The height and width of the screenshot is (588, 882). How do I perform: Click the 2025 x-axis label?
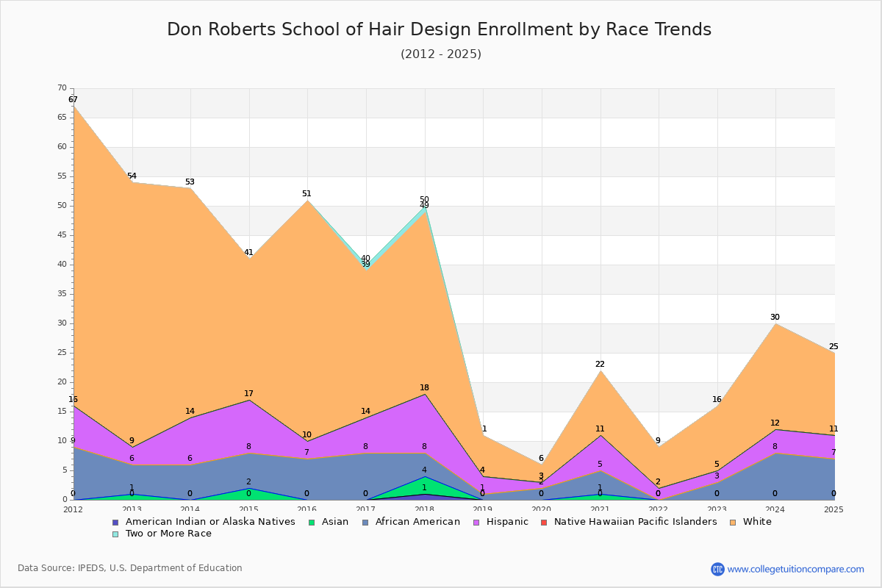pyautogui.click(x=833, y=509)
